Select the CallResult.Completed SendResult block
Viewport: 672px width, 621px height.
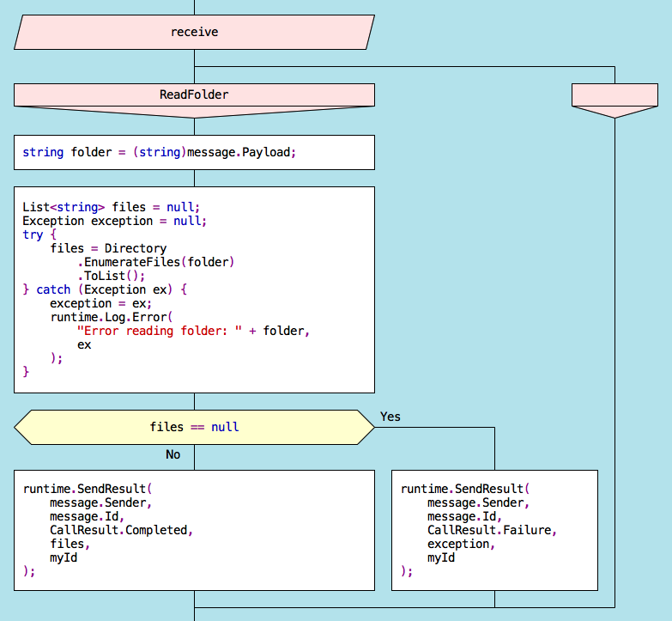194,530
